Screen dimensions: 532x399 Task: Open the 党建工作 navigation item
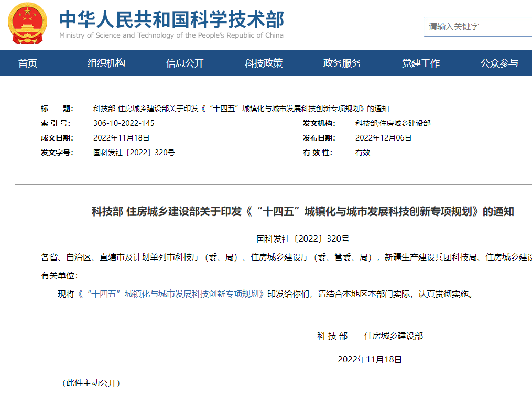coord(421,63)
